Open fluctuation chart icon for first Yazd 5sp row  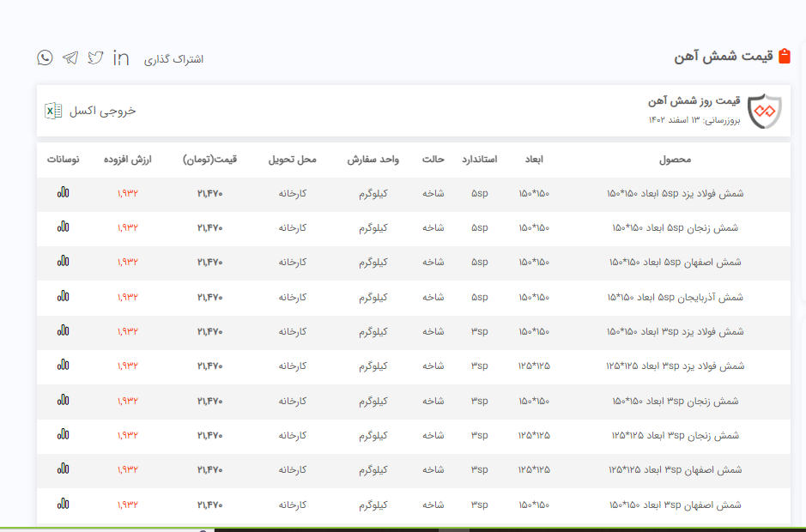point(63,193)
